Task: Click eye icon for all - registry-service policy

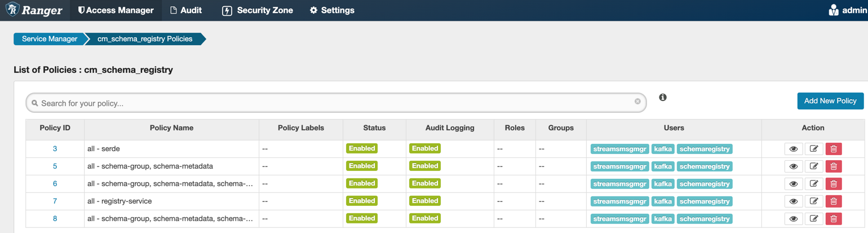Action: click(x=793, y=201)
